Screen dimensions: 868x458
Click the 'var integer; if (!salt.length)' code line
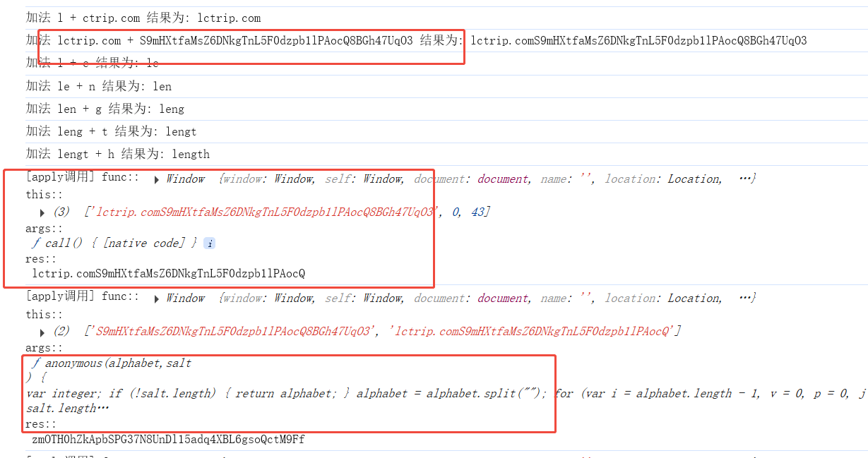tap(447, 393)
